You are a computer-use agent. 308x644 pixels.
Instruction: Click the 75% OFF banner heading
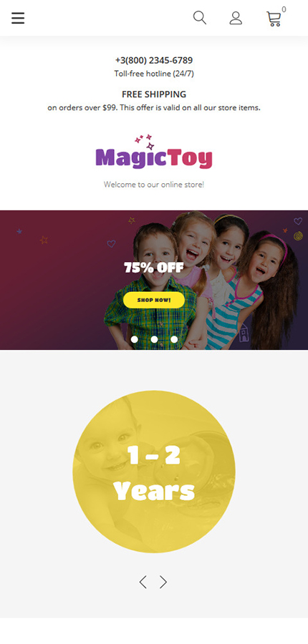pyautogui.click(x=154, y=268)
